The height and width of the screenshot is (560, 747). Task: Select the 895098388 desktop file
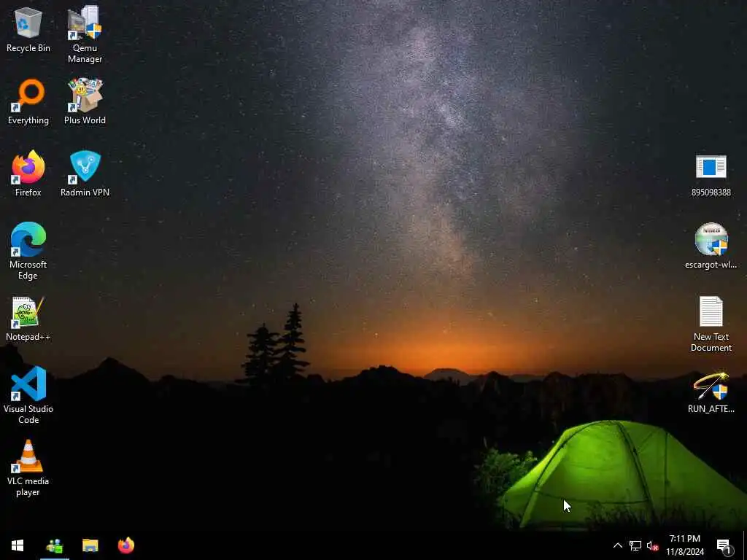[711, 175]
